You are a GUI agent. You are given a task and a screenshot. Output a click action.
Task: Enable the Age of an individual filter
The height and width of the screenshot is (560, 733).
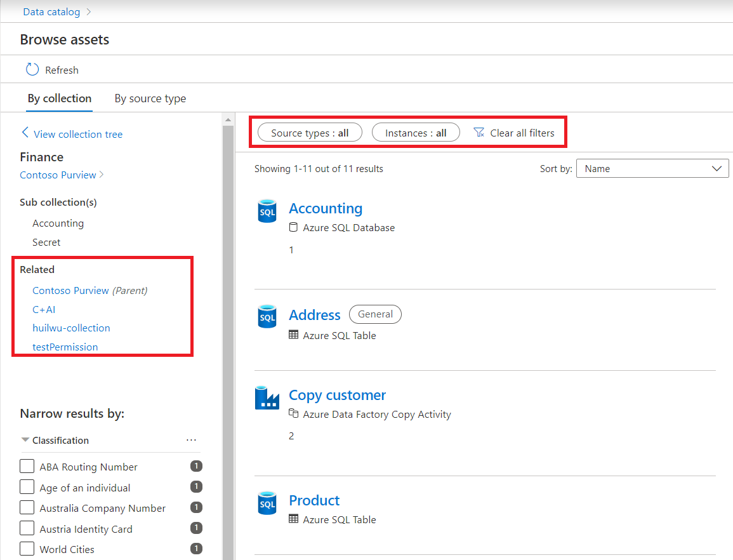point(27,486)
